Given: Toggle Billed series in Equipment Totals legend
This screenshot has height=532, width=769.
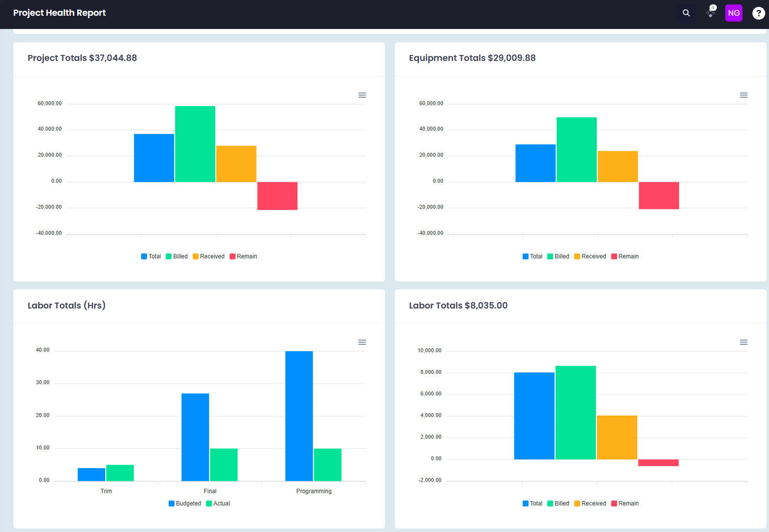Looking at the screenshot, I should coord(558,256).
